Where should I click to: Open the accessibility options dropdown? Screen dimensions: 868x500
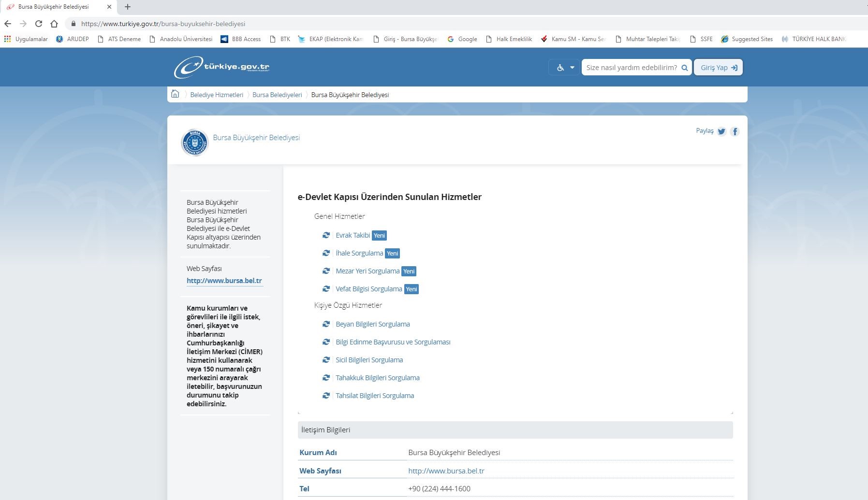click(x=564, y=68)
